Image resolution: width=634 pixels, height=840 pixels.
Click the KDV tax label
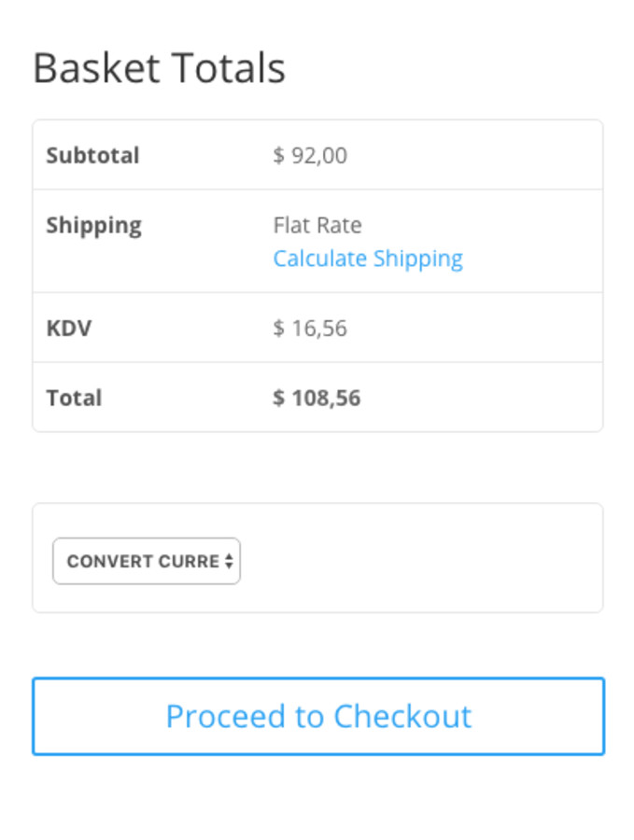[69, 328]
